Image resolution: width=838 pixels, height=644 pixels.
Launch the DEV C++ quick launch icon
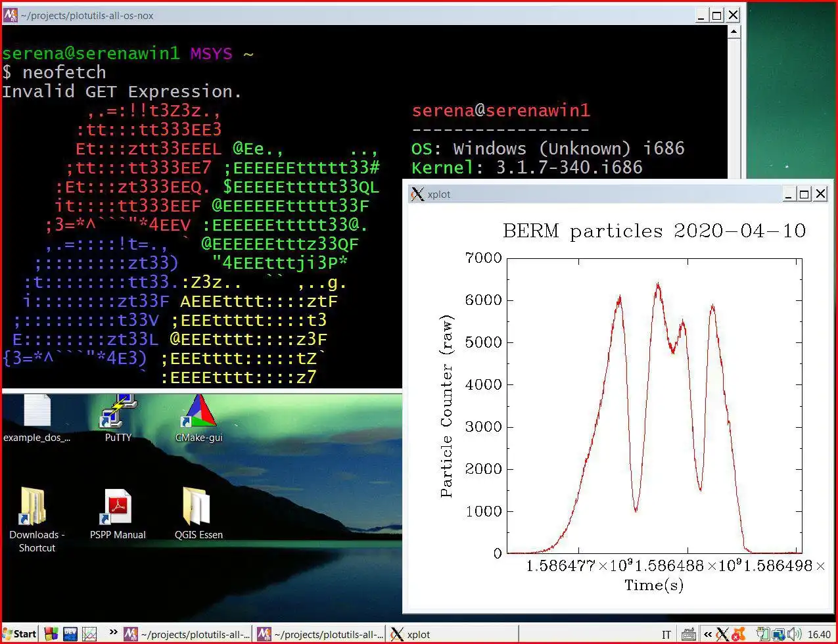(x=70, y=634)
